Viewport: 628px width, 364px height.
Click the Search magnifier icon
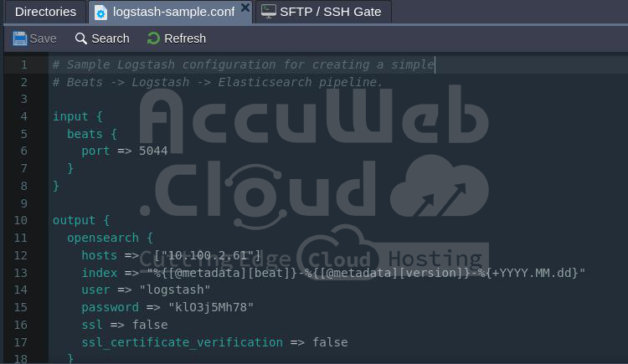81,38
